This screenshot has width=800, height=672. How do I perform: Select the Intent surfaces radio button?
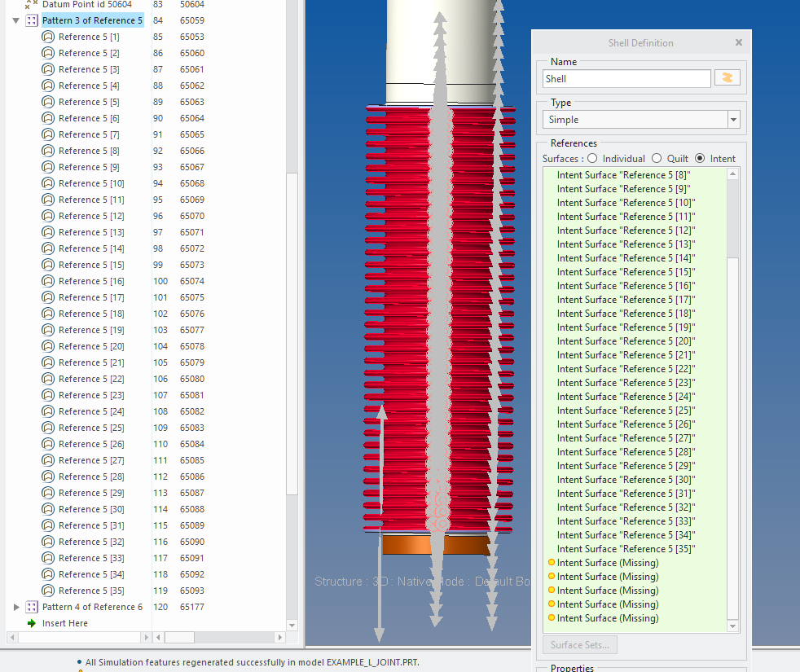[699, 158]
